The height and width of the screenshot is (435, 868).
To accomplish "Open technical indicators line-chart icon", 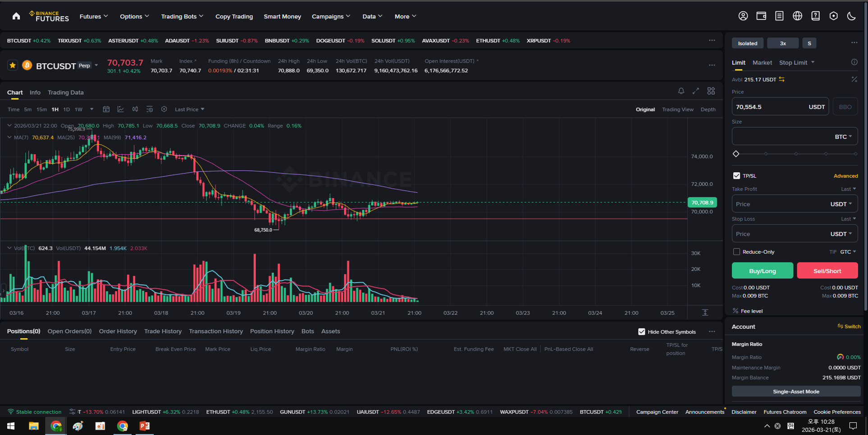I will (121, 110).
